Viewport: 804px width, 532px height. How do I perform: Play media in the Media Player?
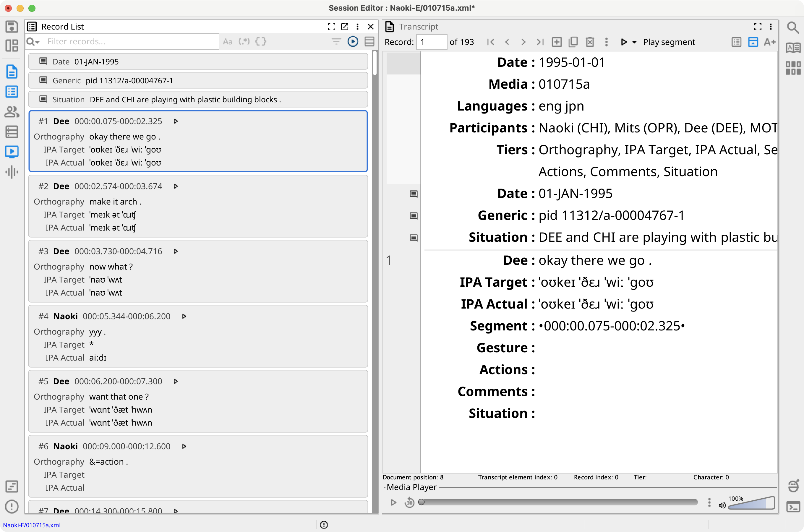(393, 502)
